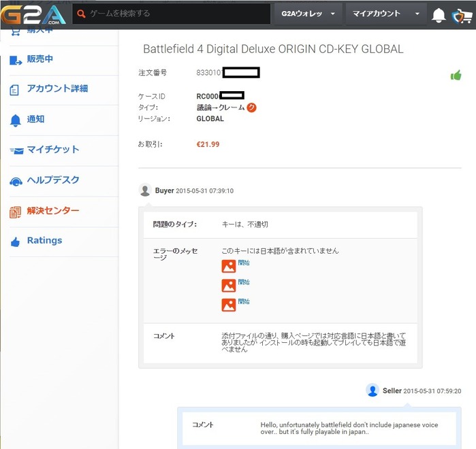Open マイチケット in the sidebar
This screenshot has width=476, height=449.
tap(53, 149)
